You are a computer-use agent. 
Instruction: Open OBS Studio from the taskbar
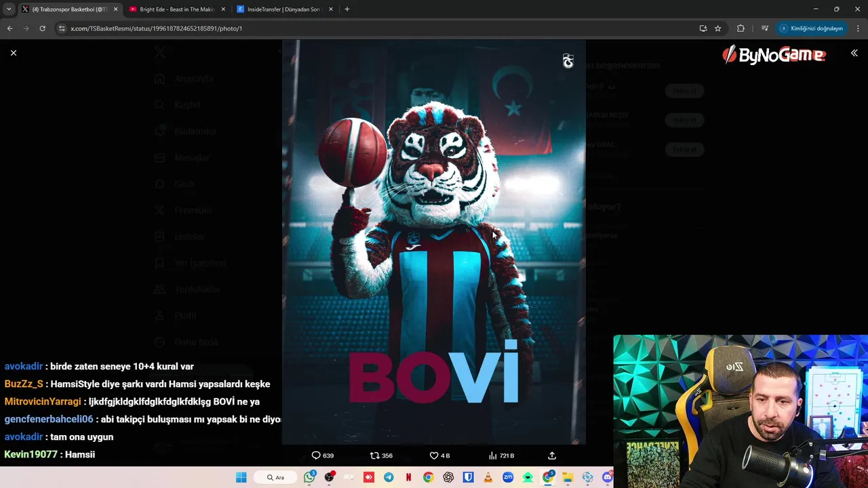[x=330, y=477]
